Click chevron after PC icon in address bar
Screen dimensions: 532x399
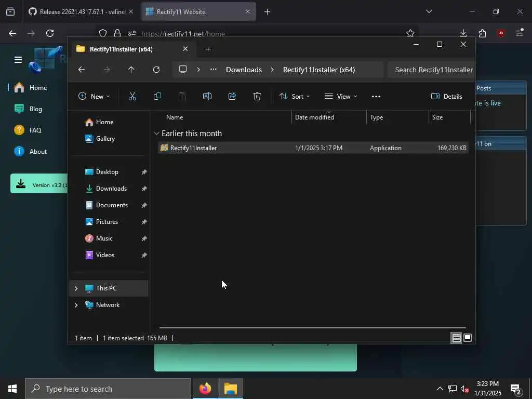(198, 70)
